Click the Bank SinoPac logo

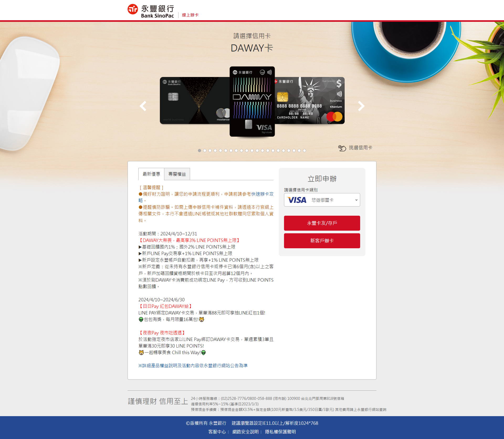click(x=151, y=11)
